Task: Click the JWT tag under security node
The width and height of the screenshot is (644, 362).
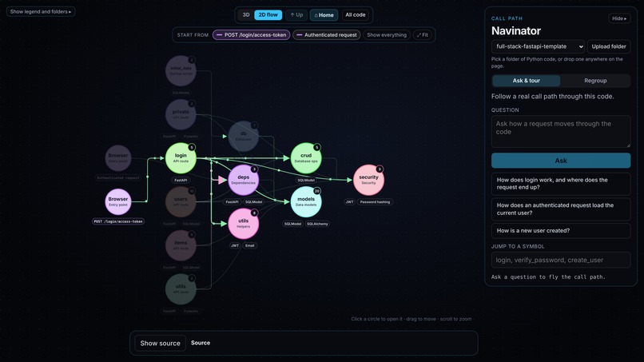Action: coord(349,201)
